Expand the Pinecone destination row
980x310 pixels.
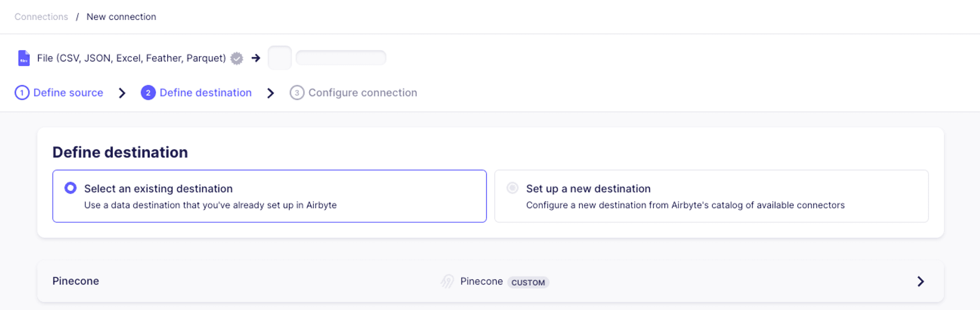[490, 281]
